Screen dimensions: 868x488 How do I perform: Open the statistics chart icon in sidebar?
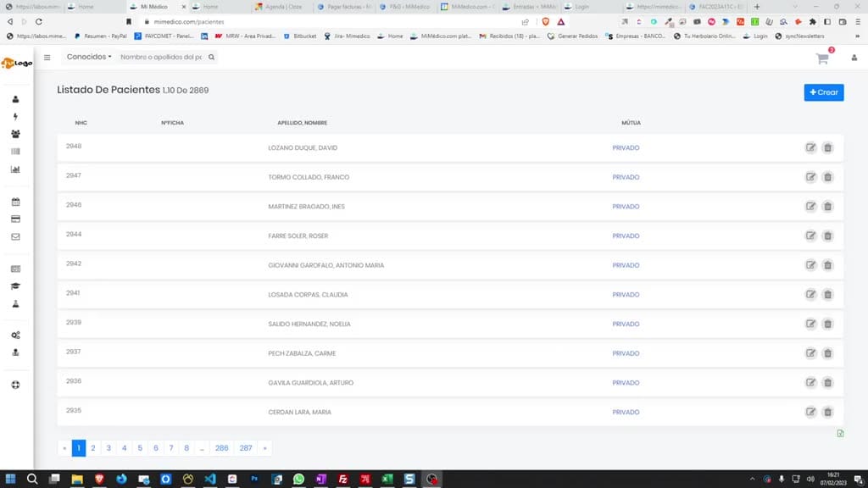[x=15, y=169]
